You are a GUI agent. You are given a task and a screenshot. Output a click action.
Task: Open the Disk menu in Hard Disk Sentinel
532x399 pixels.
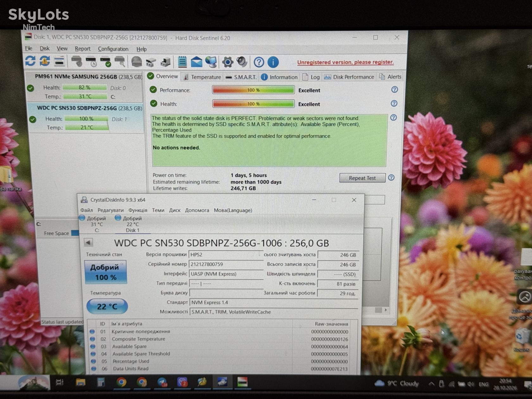pyautogui.click(x=45, y=48)
